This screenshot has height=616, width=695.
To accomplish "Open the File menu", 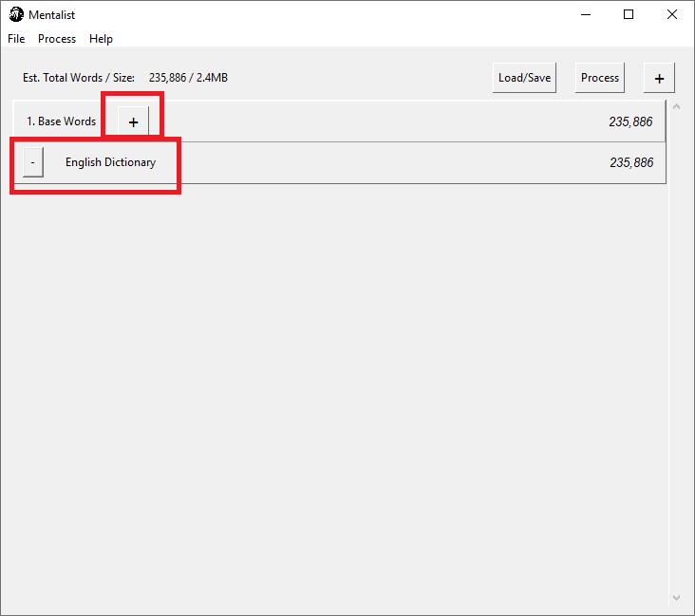I will coord(16,39).
